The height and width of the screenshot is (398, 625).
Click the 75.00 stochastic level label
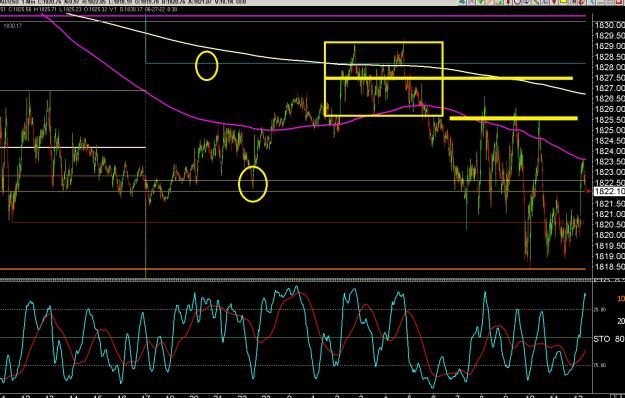tap(600, 365)
